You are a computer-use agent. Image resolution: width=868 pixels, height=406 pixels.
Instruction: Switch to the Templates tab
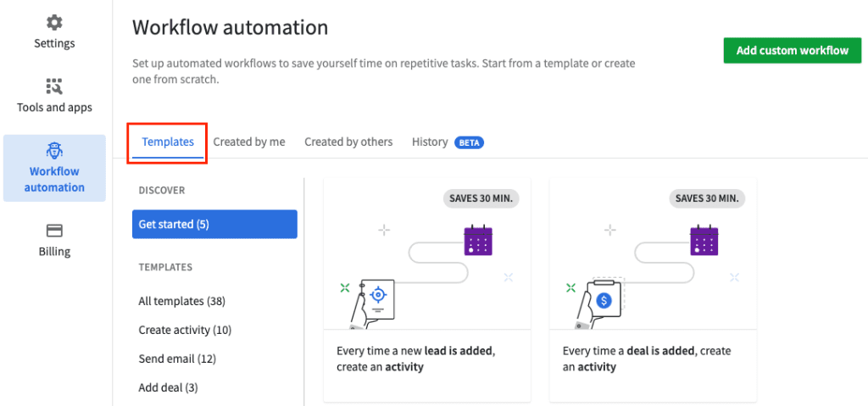coord(168,142)
